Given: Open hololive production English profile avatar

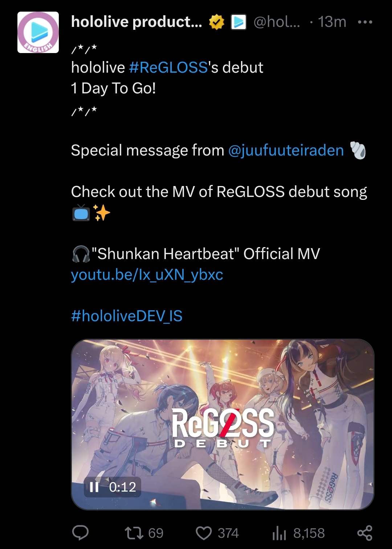Looking at the screenshot, I should (x=38, y=32).
